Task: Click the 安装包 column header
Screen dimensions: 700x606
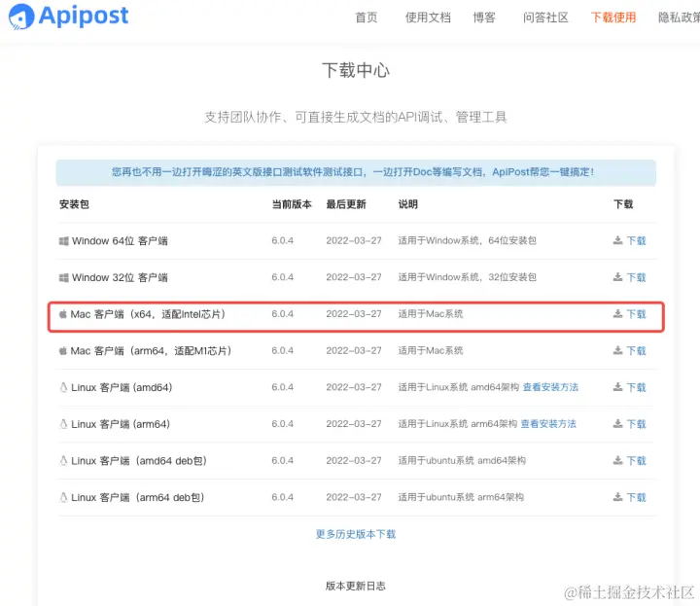Action: (x=74, y=204)
